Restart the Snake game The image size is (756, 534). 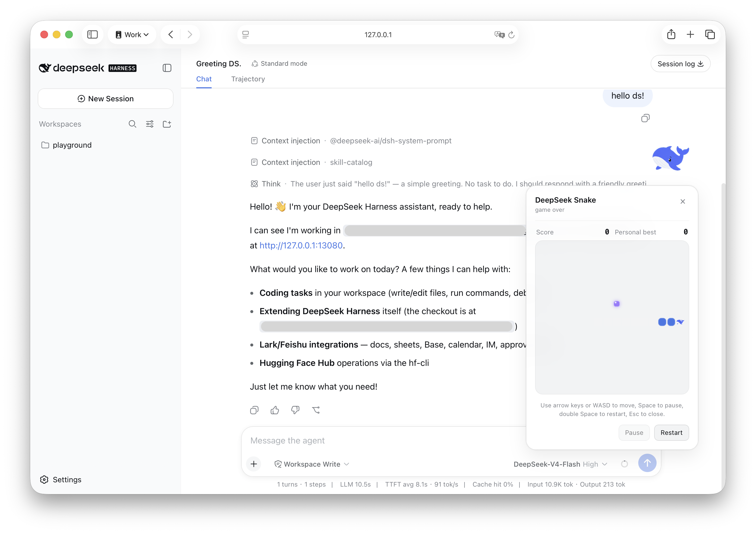tap(671, 433)
